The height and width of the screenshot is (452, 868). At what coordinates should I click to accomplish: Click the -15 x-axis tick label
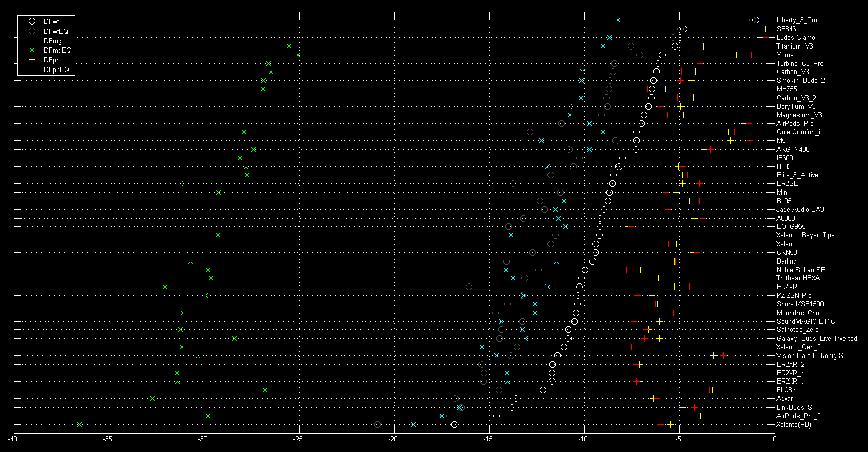[x=489, y=439]
